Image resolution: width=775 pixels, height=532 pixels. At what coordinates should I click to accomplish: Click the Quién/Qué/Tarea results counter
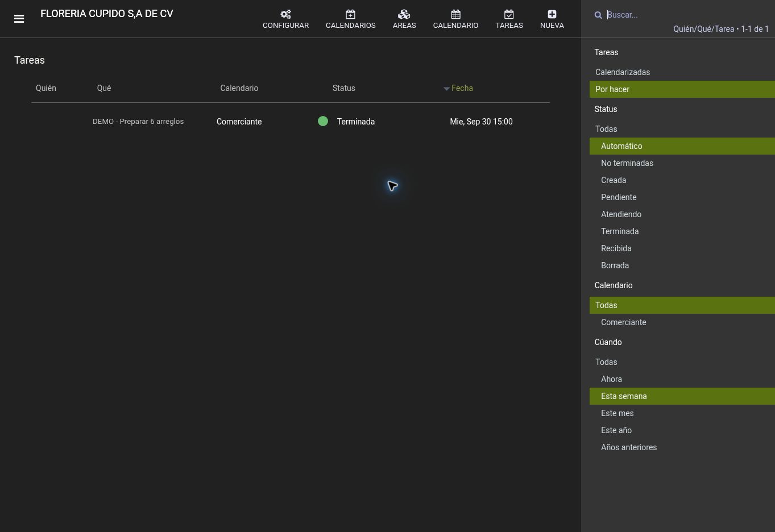tap(721, 29)
